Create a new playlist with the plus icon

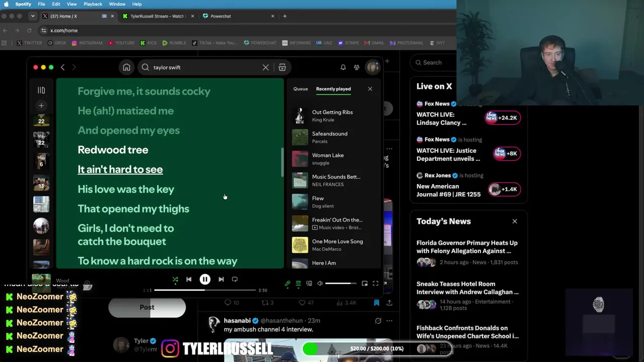[41, 106]
